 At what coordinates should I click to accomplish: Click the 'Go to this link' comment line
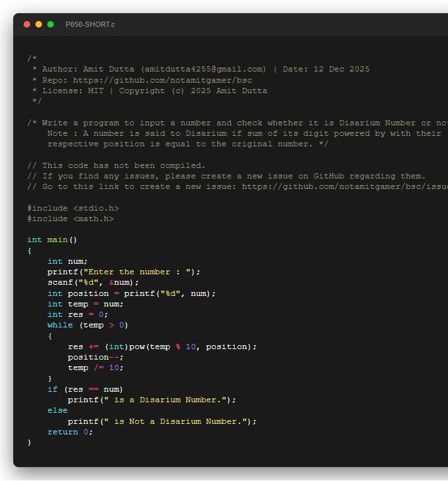click(x=237, y=187)
